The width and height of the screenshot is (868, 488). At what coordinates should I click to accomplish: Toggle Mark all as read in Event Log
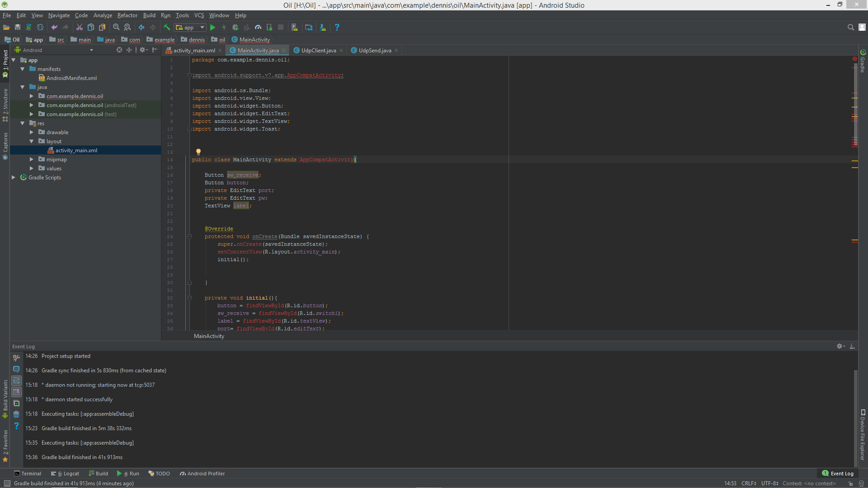16,404
